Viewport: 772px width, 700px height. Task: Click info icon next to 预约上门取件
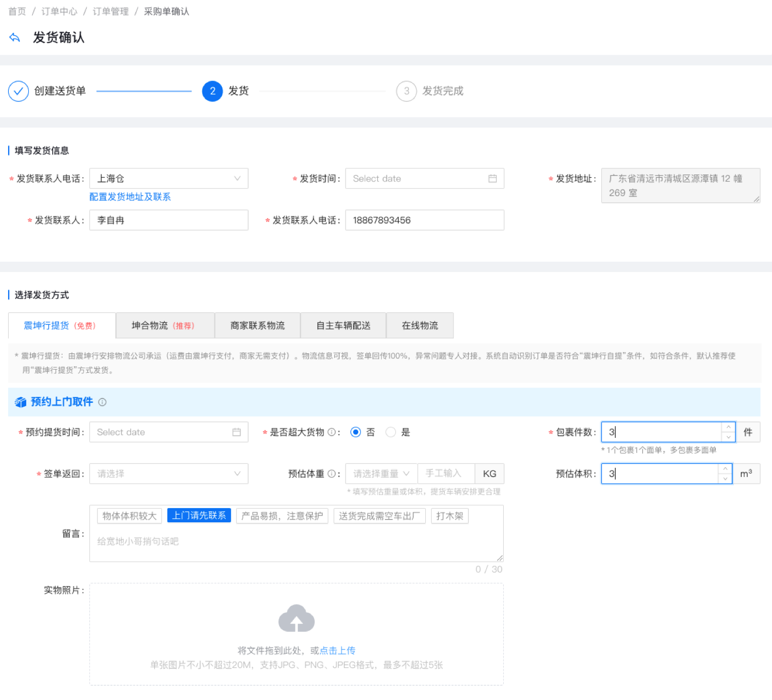click(102, 402)
